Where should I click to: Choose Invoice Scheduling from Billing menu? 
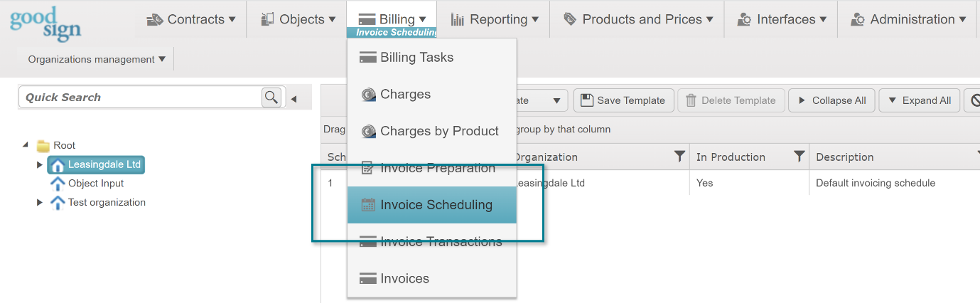436,205
